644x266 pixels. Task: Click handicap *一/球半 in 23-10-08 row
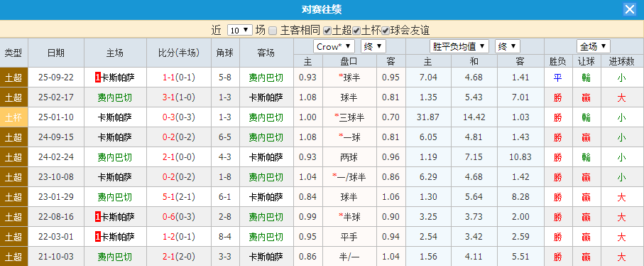pyautogui.click(x=349, y=177)
